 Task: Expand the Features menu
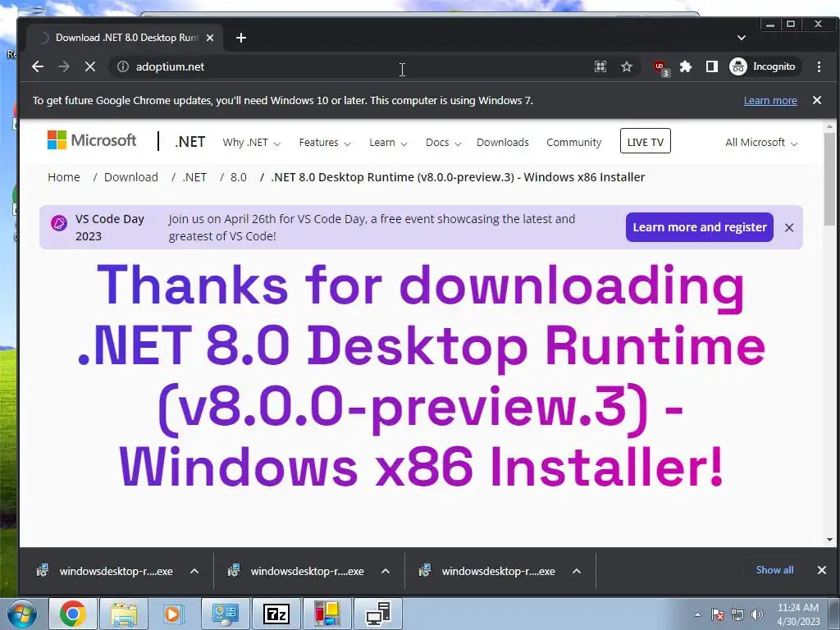tap(325, 143)
